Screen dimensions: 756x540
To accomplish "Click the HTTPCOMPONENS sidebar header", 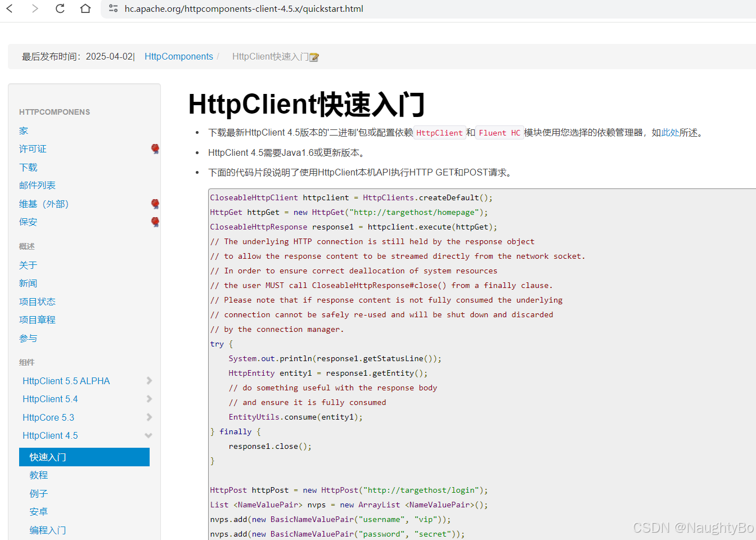I will coord(55,112).
